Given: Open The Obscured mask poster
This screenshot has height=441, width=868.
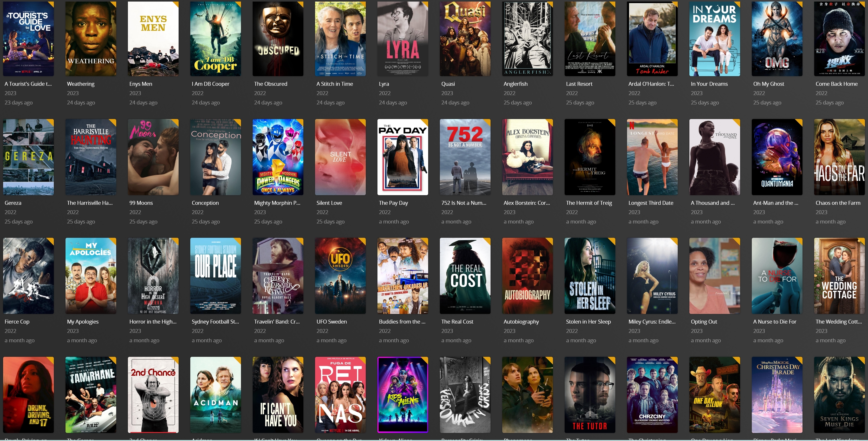Looking at the screenshot, I should coord(278,38).
